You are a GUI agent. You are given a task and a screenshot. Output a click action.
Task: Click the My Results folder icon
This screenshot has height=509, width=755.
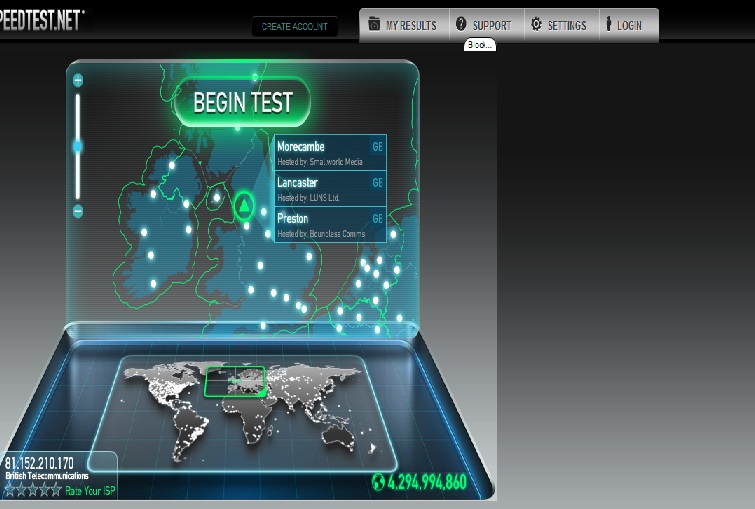(374, 25)
